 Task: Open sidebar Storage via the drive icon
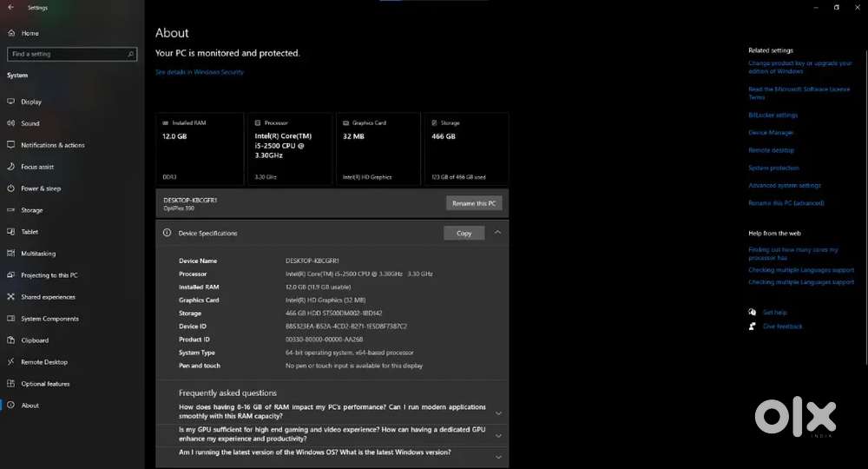click(10, 210)
